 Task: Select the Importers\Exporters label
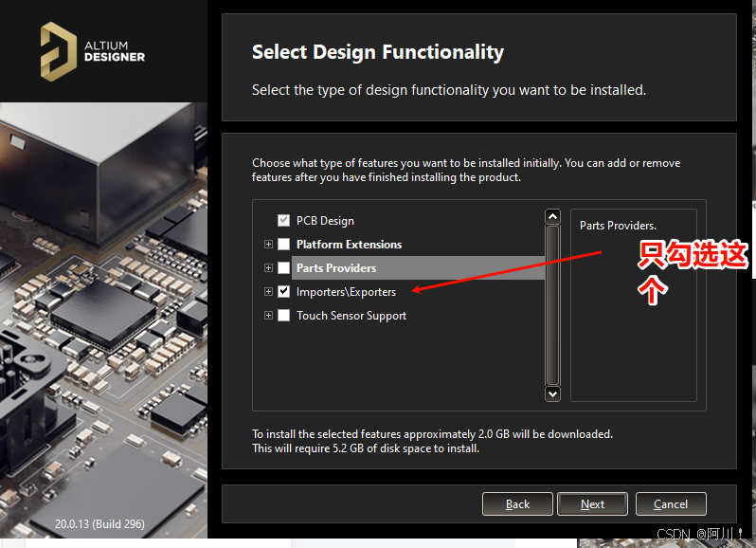(346, 291)
